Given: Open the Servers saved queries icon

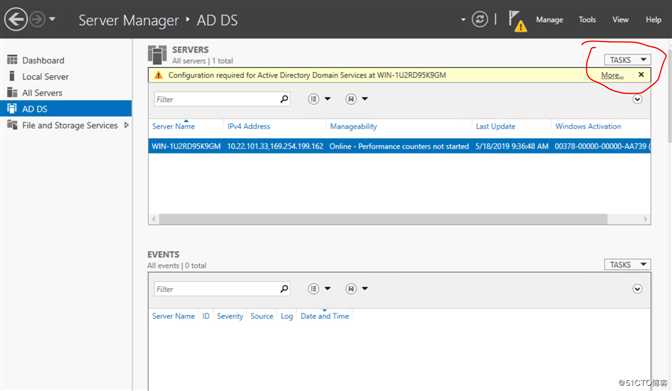Looking at the screenshot, I should [351, 99].
